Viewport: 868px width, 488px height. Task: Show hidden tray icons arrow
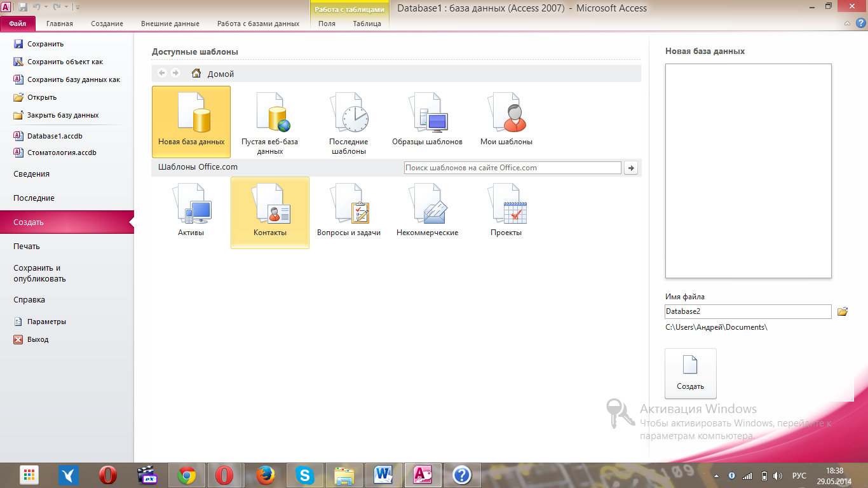tap(717, 475)
